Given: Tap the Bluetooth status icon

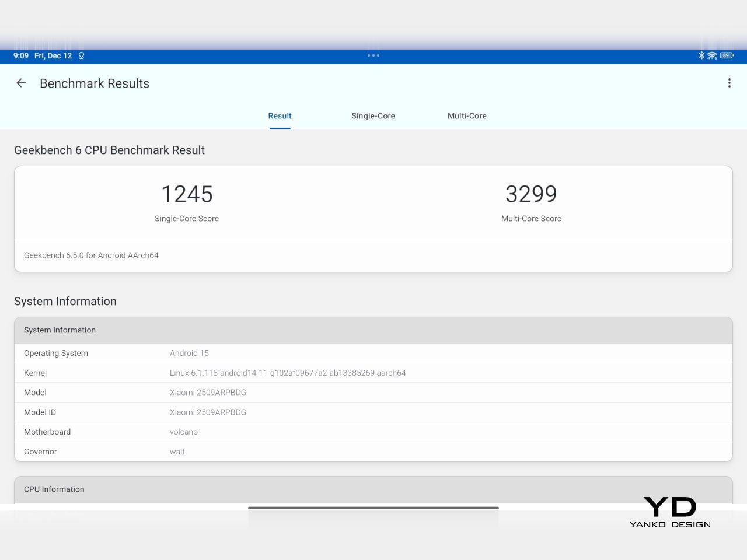Looking at the screenshot, I should coord(701,55).
